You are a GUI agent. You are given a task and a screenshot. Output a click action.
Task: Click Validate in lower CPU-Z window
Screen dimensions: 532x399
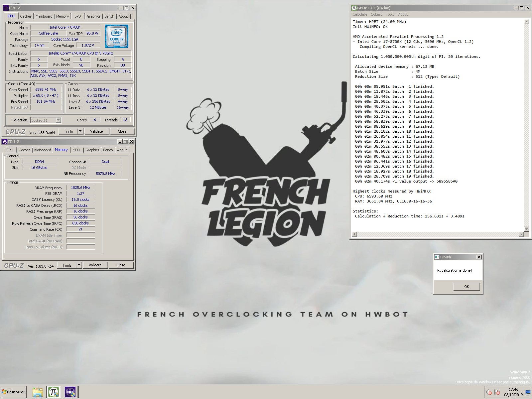point(95,265)
